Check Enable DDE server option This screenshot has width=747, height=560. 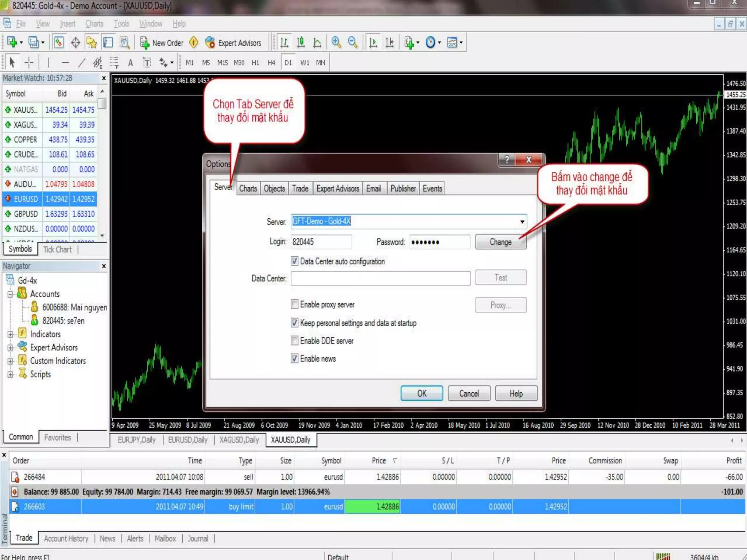click(295, 341)
